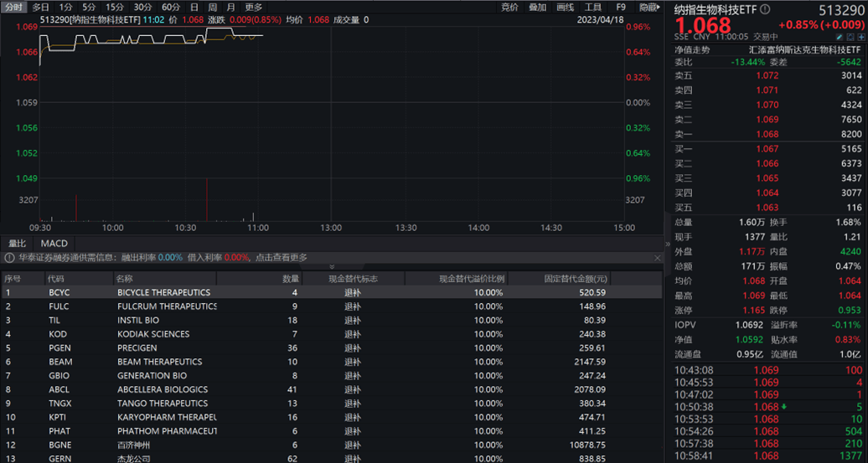This screenshot has height=463, width=868.
Task: Click the 卖五 ask price 1.072
Action: 767,76
